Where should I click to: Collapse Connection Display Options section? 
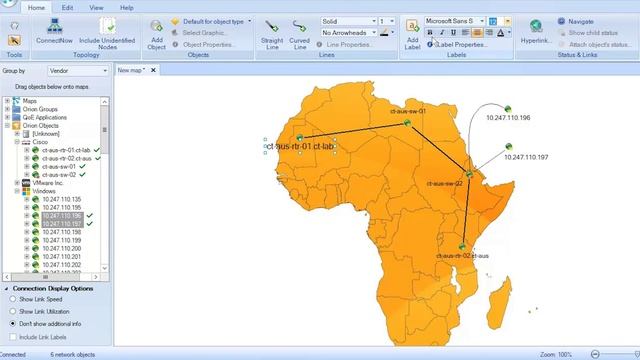click(7, 289)
